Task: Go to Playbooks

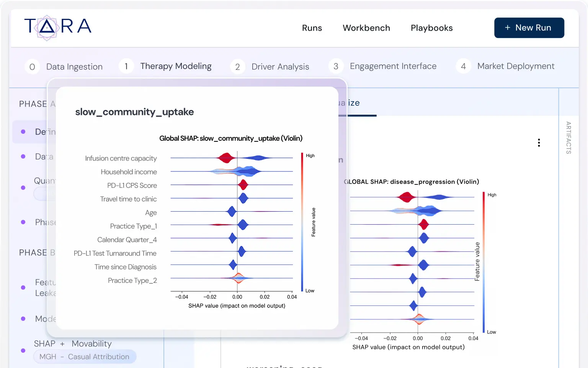Action: pyautogui.click(x=431, y=28)
